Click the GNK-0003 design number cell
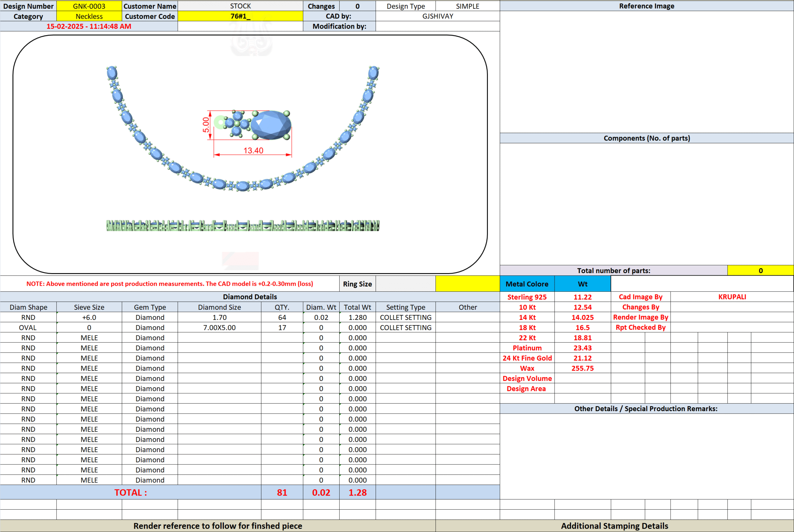The width and height of the screenshot is (794, 532). (x=89, y=6)
